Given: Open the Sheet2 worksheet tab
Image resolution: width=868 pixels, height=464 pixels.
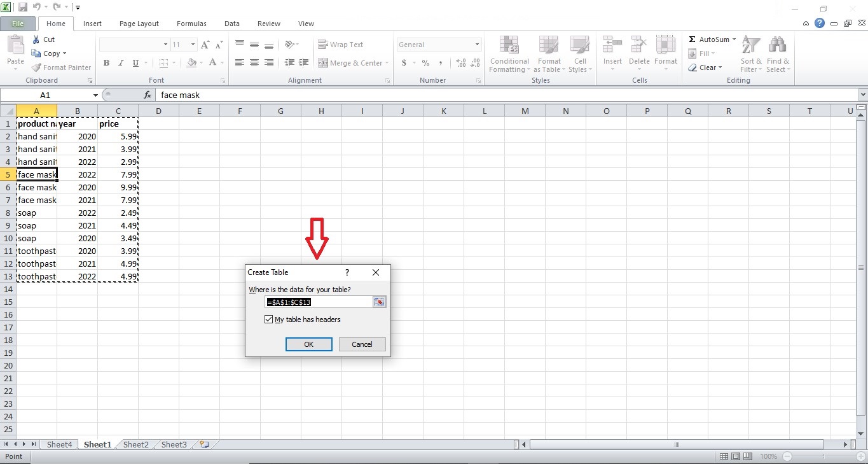Looking at the screenshot, I should click(x=134, y=444).
